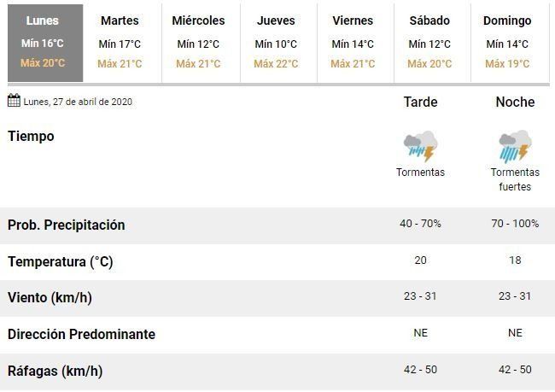Click the Dirección Predominante row label

coord(81,334)
